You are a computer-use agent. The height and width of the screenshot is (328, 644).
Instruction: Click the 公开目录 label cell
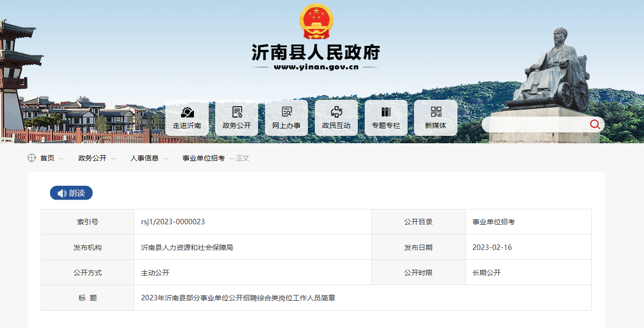pos(418,222)
